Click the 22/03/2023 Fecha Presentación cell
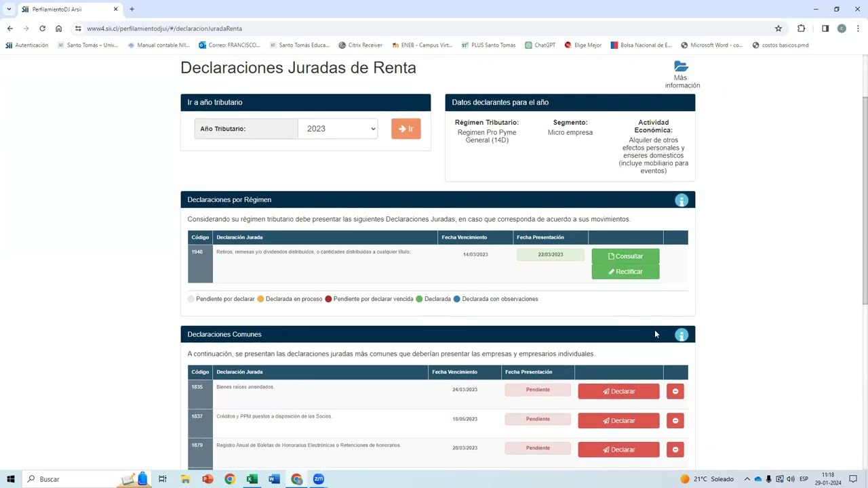The width and height of the screenshot is (868, 488). point(551,255)
